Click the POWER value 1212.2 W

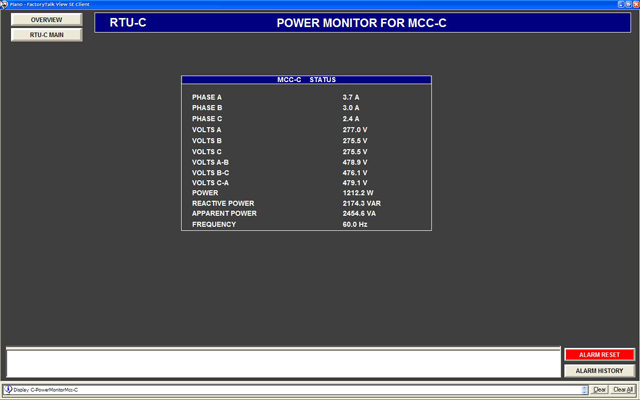357,193
